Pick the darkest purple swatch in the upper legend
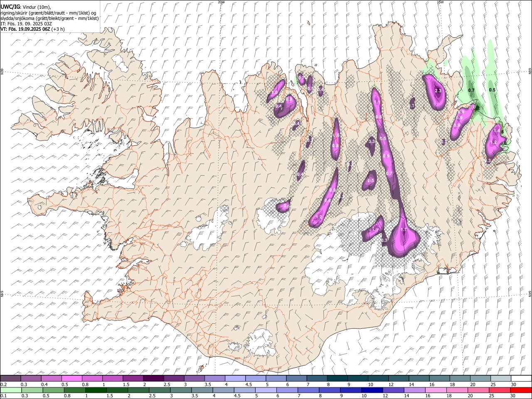Screen dimensions: 532x399 [x=153, y=379]
